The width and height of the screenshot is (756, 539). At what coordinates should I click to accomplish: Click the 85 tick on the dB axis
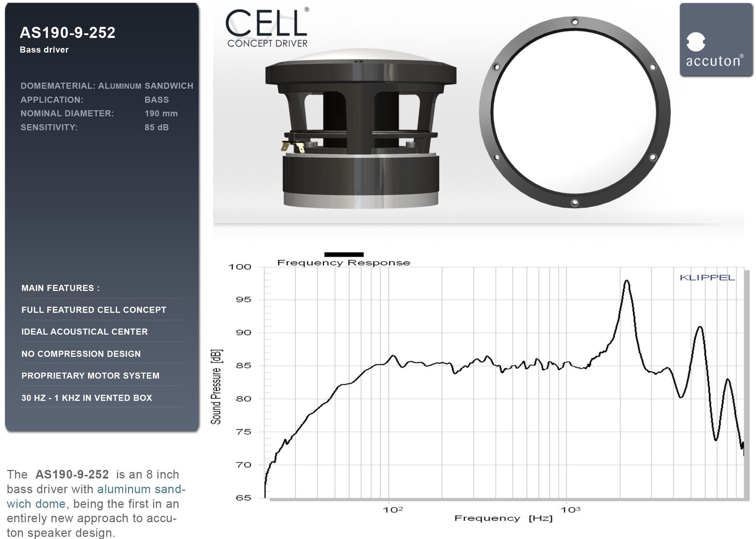(x=244, y=366)
